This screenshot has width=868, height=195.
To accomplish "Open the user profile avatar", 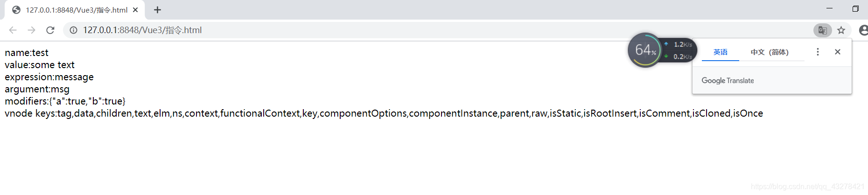I will point(863,30).
